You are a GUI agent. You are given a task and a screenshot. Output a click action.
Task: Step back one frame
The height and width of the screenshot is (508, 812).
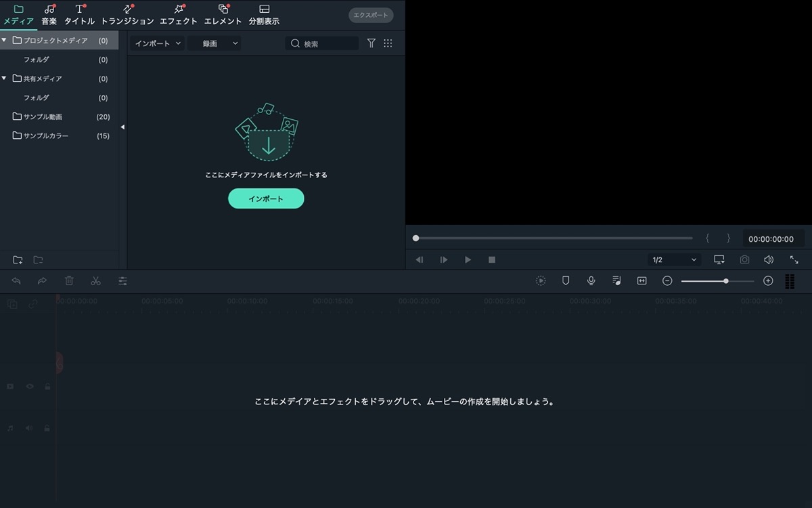tap(420, 259)
